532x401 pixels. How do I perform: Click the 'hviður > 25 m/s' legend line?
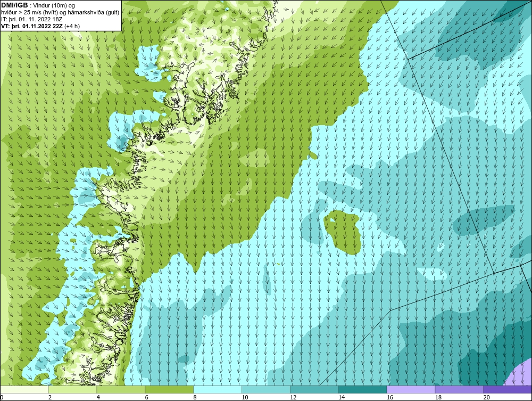click(x=60, y=13)
